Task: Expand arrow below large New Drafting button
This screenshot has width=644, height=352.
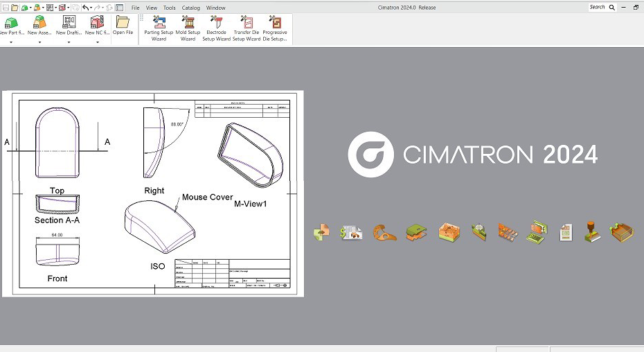Action: pyautogui.click(x=69, y=42)
